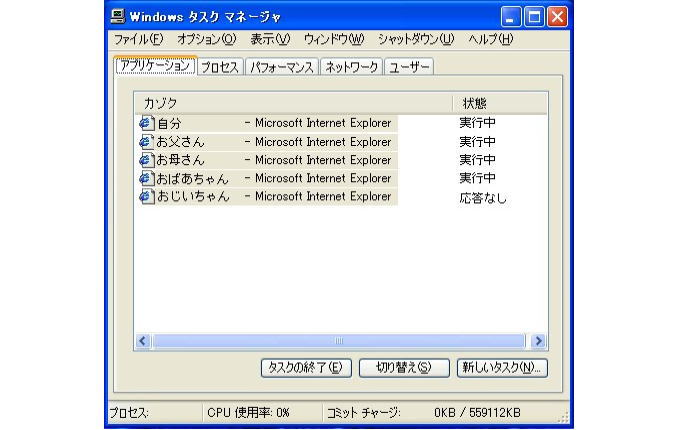
Task: Open the ヘルプ(H) menu
Action: point(491,39)
